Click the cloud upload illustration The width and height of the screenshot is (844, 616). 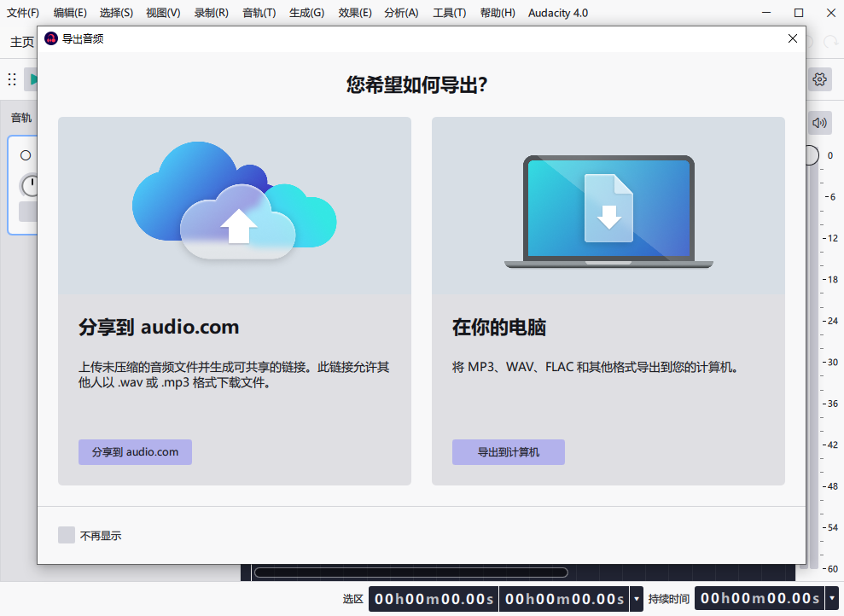[x=234, y=200]
